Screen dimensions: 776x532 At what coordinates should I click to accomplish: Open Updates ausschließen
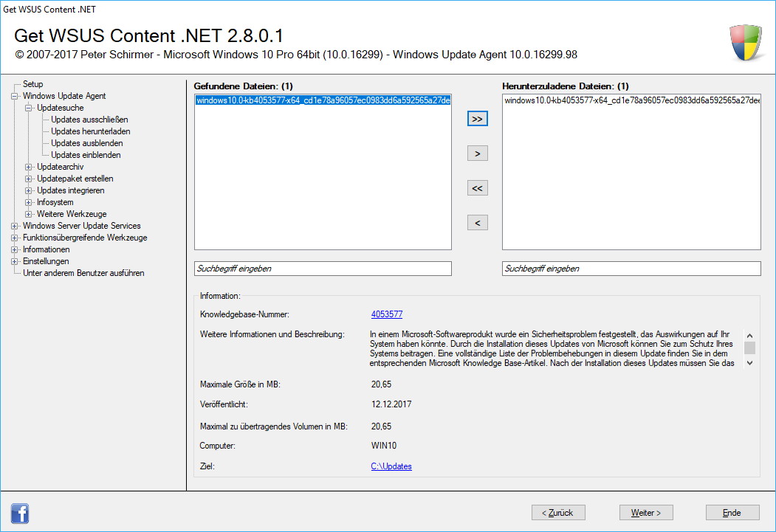(x=89, y=120)
